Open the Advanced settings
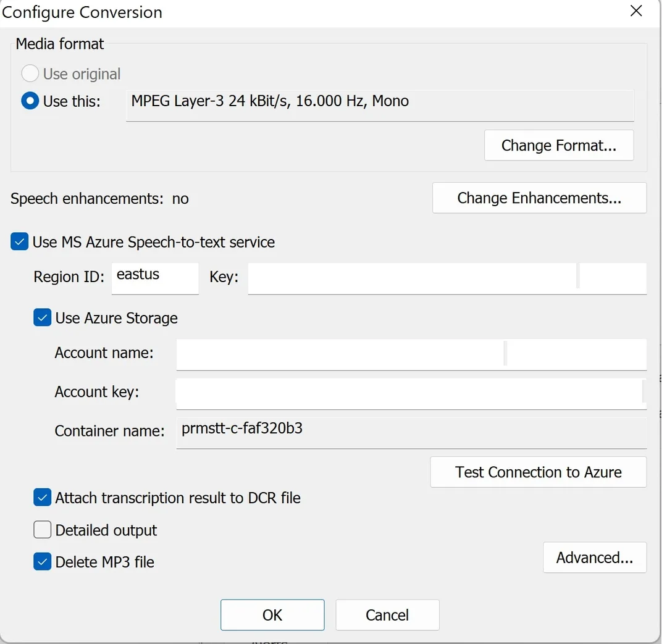The image size is (667, 644). [x=595, y=557]
